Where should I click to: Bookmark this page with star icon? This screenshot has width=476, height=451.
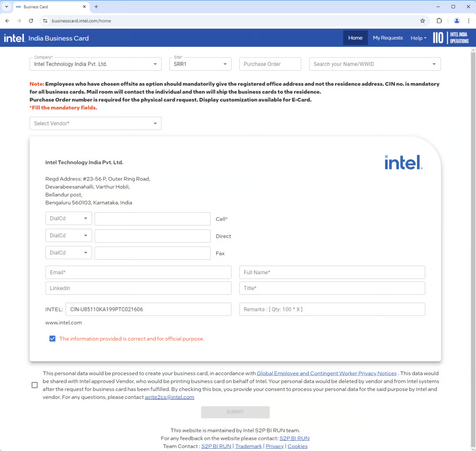tap(423, 20)
